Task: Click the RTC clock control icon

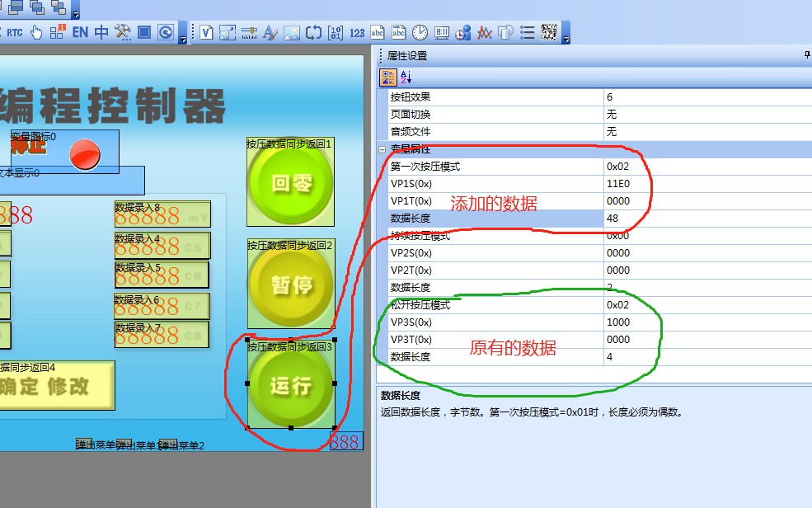Action: pos(15,33)
